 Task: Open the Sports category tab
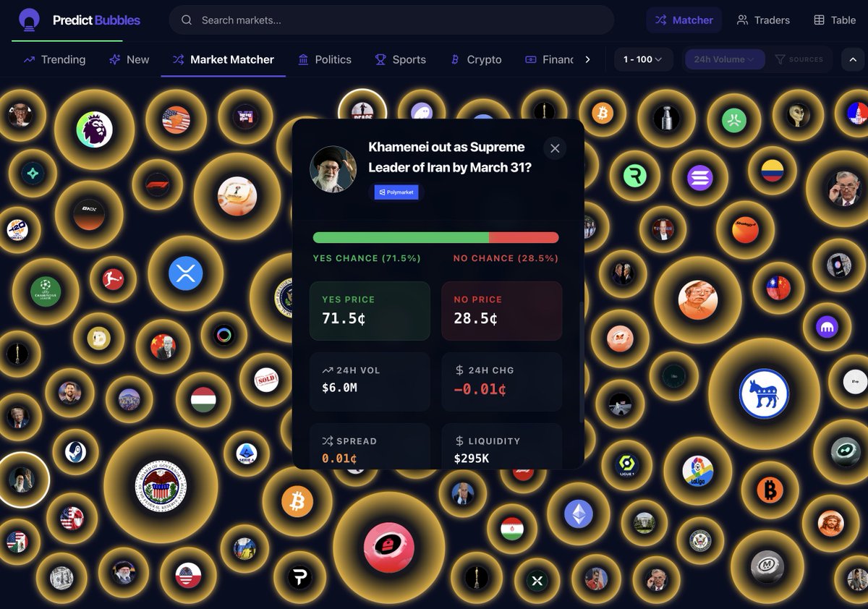[x=400, y=59]
